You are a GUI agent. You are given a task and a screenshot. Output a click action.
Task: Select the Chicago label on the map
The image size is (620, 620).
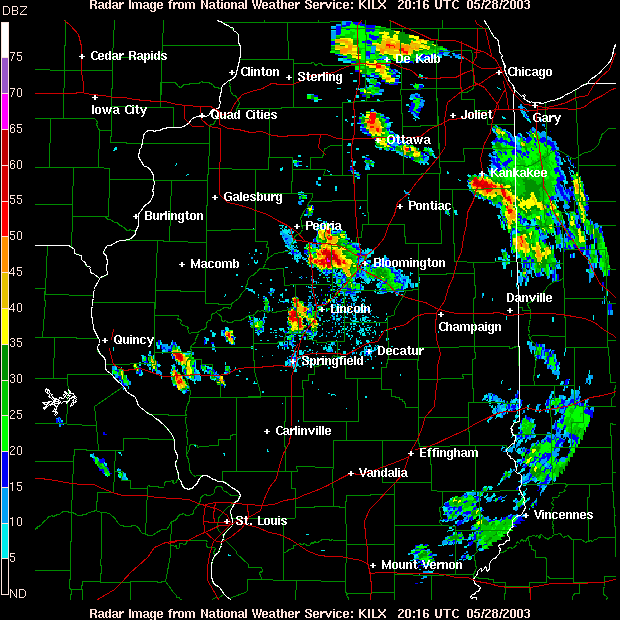(530, 72)
